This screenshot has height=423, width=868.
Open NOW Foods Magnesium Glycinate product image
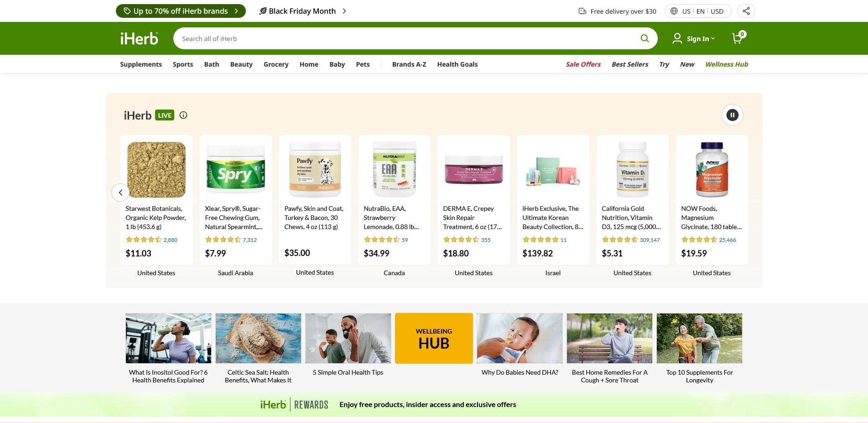(x=712, y=169)
